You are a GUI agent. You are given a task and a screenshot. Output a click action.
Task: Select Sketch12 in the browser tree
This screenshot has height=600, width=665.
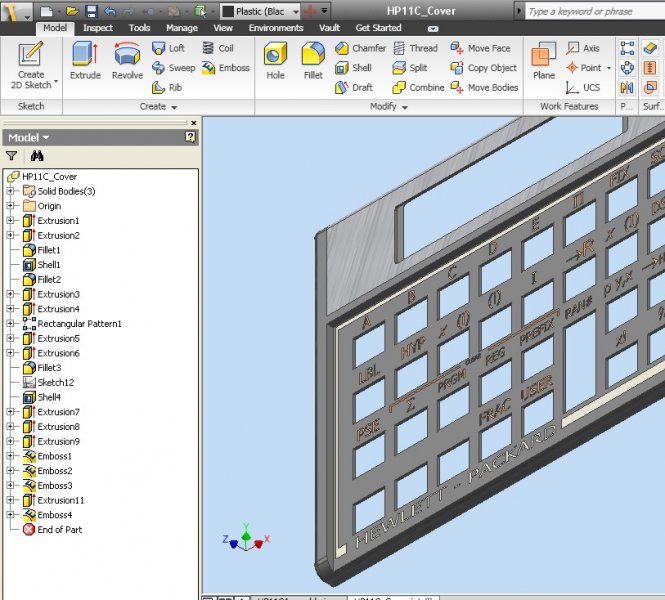click(x=48, y=382)
